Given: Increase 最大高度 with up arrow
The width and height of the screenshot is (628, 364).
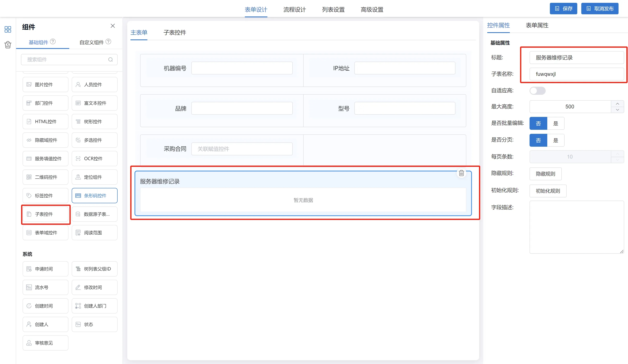Looking at the screenshot, I should point(617,104).
